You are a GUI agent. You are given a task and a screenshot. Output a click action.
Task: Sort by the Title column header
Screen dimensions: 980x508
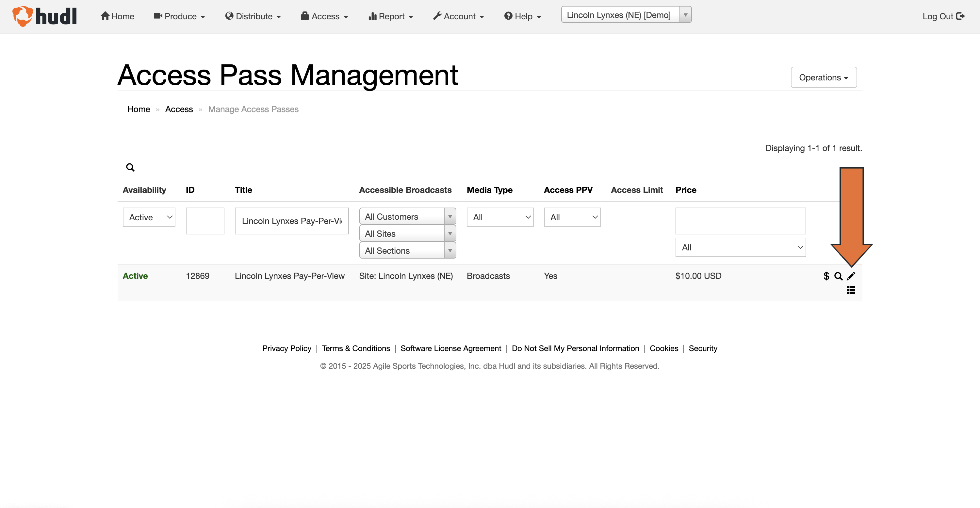tap(243, 190)
